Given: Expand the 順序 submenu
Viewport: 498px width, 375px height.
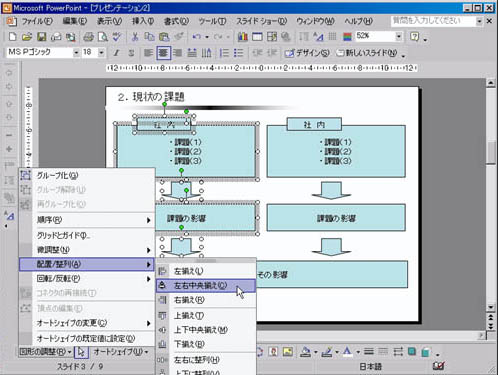Looking at the screenshot, I should pos(87,220).
